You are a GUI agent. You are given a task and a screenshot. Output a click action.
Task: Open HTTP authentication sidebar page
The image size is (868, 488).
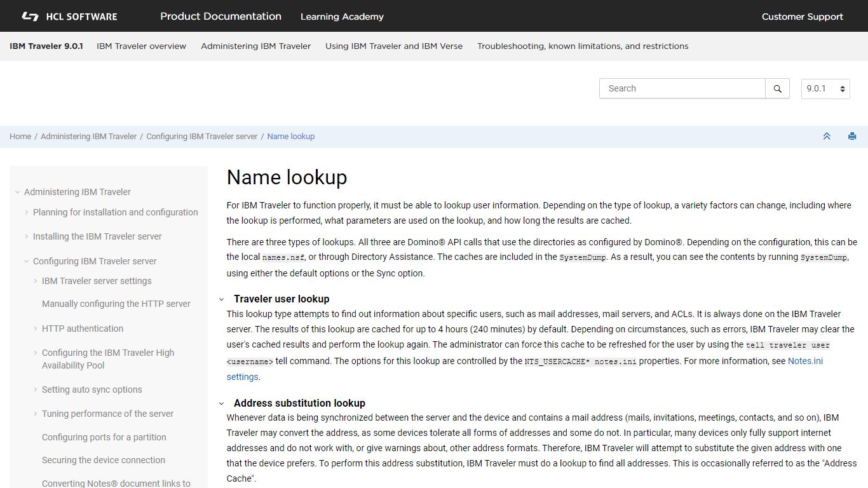(x=83, y=329)
